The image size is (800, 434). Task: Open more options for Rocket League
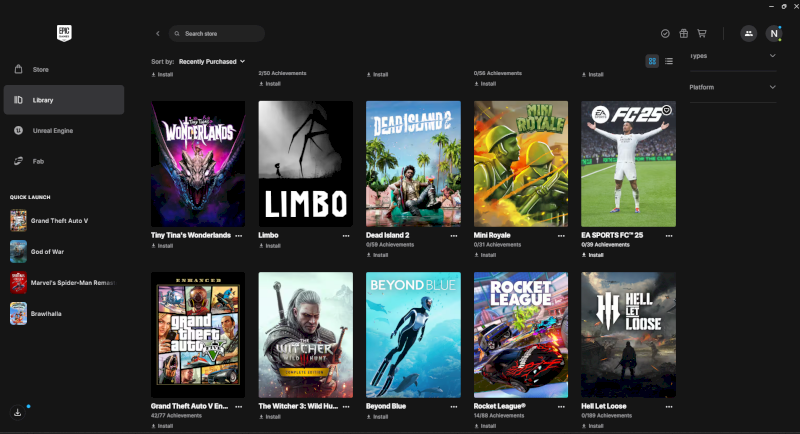(561, 406)
